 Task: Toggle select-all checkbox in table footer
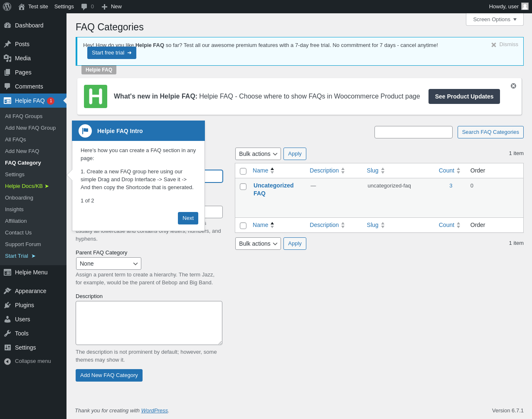click(x=243, y=226)
